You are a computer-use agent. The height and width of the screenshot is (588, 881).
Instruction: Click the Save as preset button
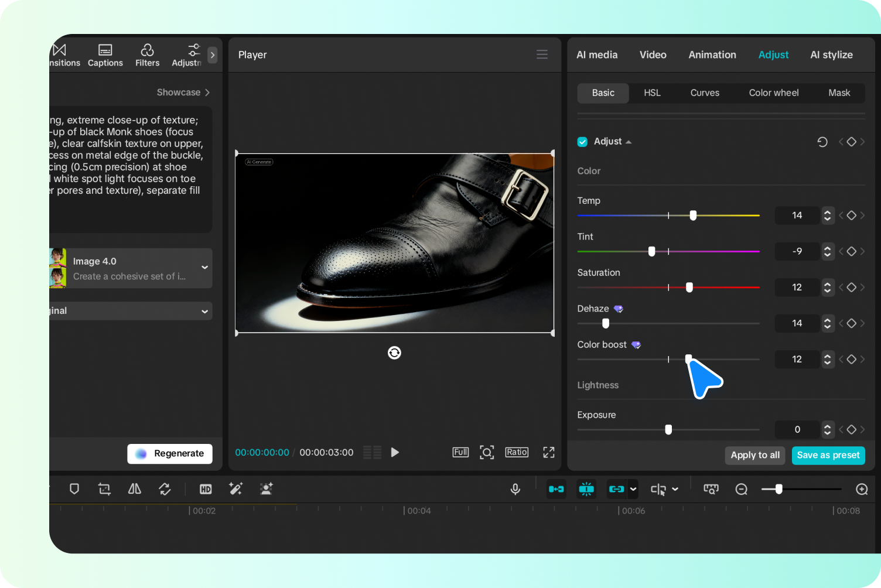coord(828,455)
